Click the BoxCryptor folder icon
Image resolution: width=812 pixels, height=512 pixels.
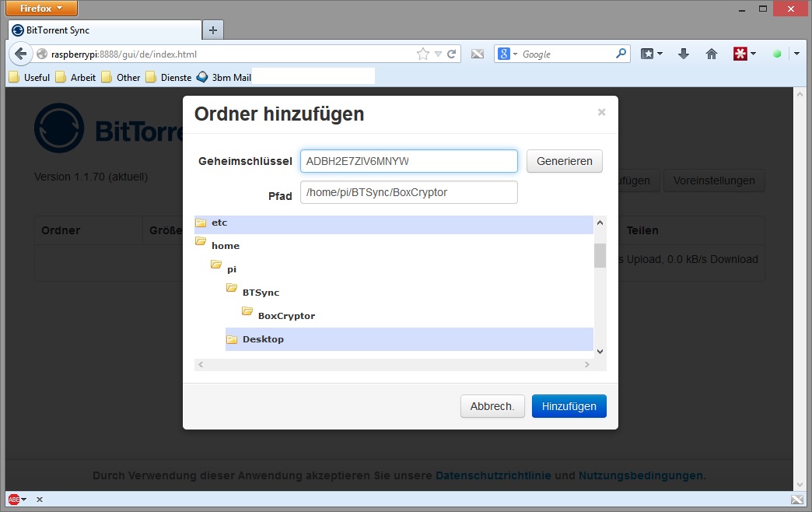(x=247, y=311)
